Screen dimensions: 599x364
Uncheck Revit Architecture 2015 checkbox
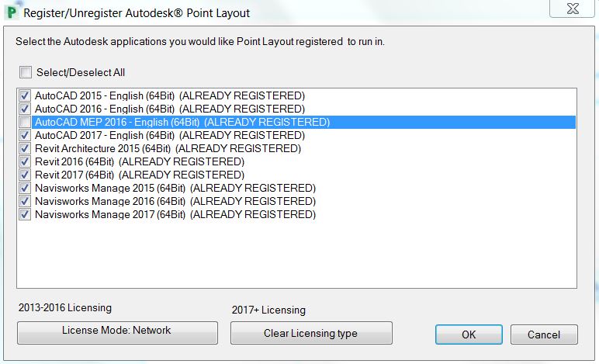point(25,148)
